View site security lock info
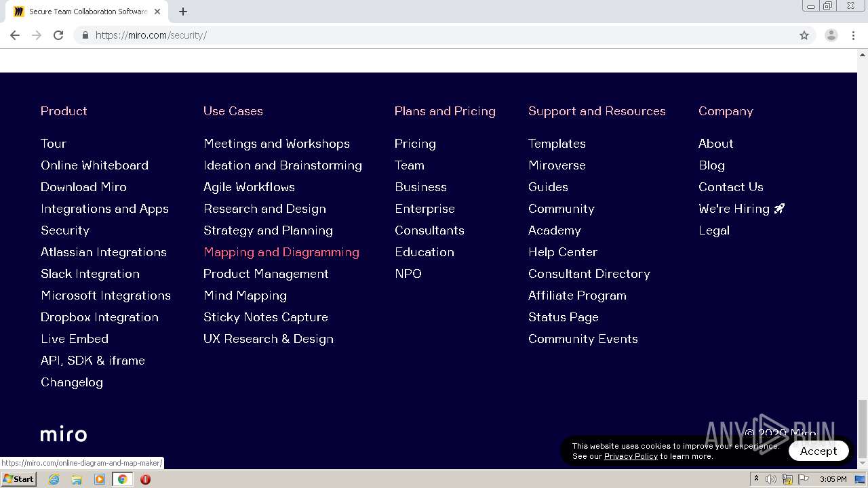Image resolution: width=868 pixels, height=488 pixels. click(85, 35)
